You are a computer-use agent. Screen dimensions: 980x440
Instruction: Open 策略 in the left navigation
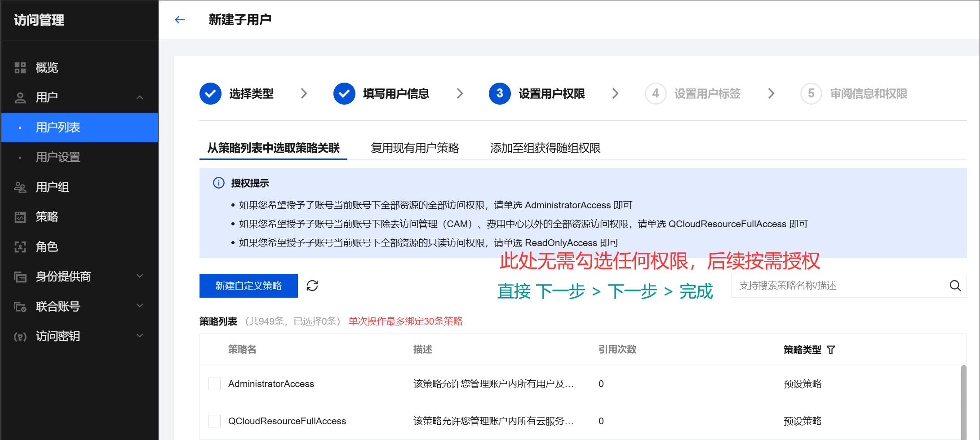pos(47,217)
